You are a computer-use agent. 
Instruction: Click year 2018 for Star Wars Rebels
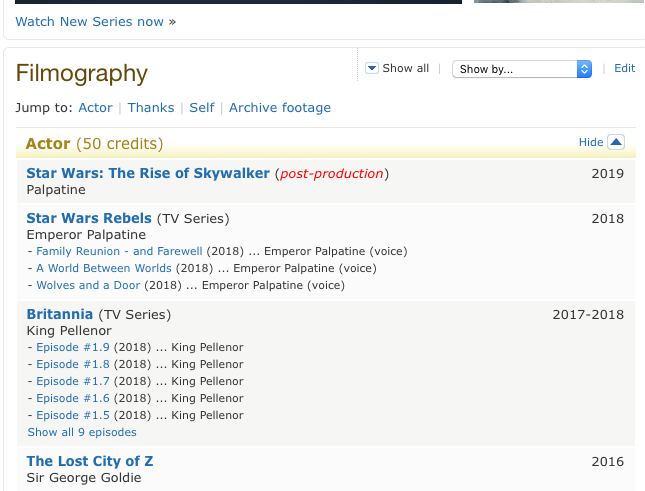608,219
